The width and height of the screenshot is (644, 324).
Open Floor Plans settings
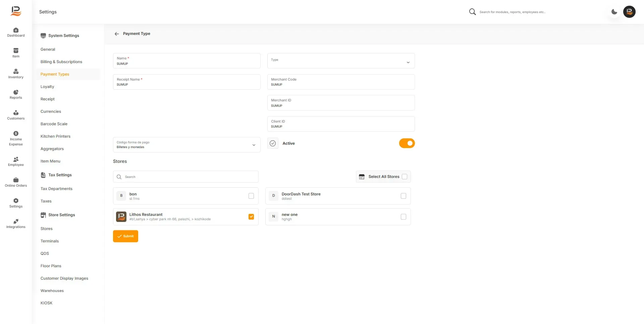pyautogui.click(x=51, y=266)
